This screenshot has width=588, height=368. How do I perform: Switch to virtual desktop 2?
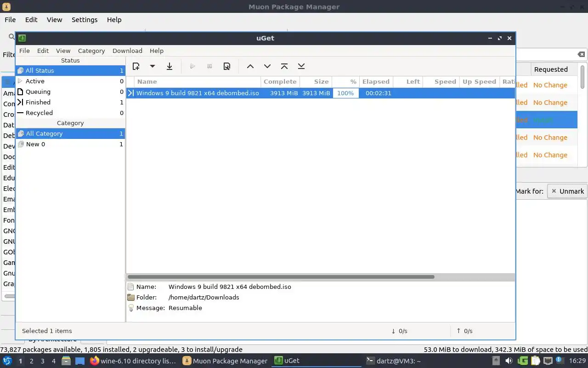tap(31, 361)
